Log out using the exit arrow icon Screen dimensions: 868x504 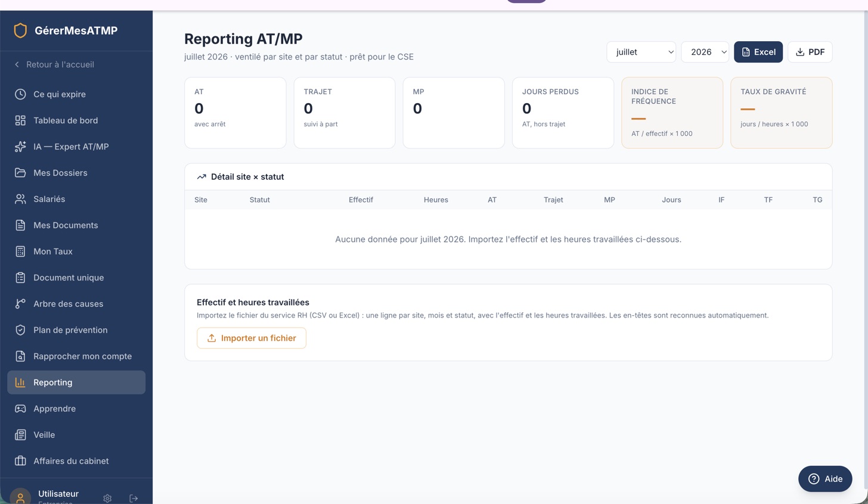[134, 499]
